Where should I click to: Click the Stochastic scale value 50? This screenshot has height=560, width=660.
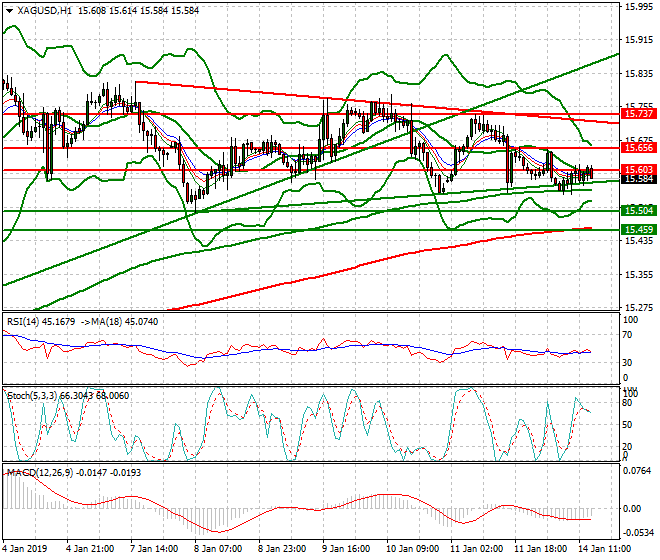point(627,425)
